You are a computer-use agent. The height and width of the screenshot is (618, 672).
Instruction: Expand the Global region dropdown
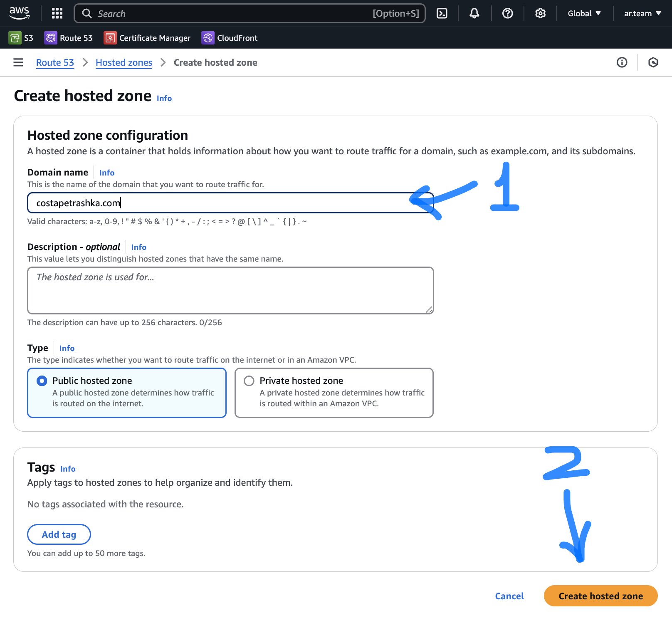point(584,13)
